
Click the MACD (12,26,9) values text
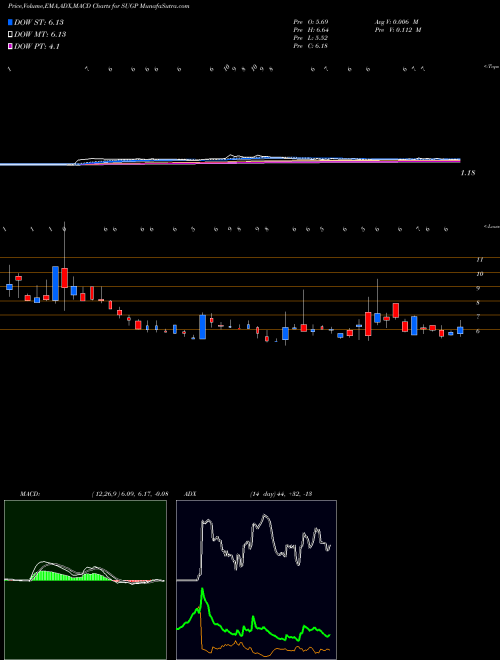point(130,493)
